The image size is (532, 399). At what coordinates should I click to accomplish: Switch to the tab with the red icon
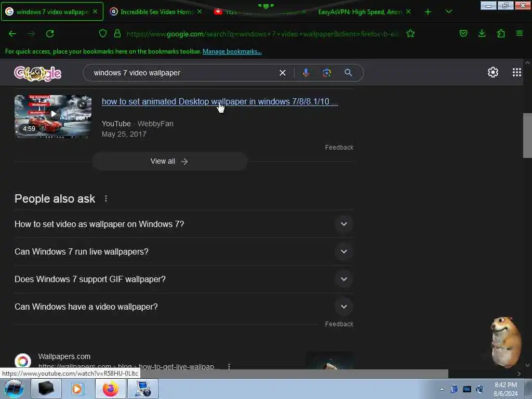(x=260, y=11)
